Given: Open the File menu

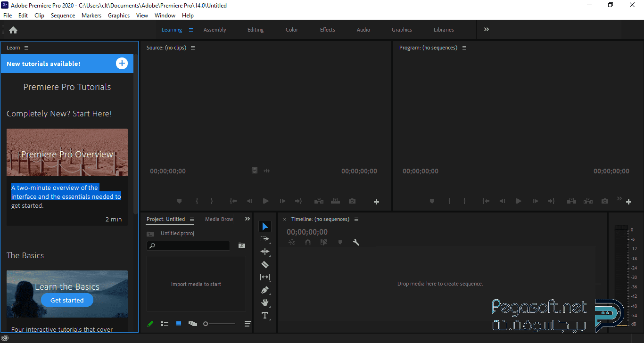Looking at the screenshot, I should pyautogui.click(x=8, y=16).
